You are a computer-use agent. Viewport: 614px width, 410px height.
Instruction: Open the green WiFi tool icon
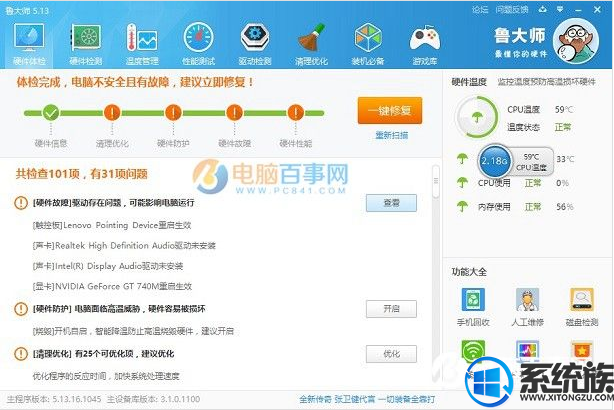473,351
